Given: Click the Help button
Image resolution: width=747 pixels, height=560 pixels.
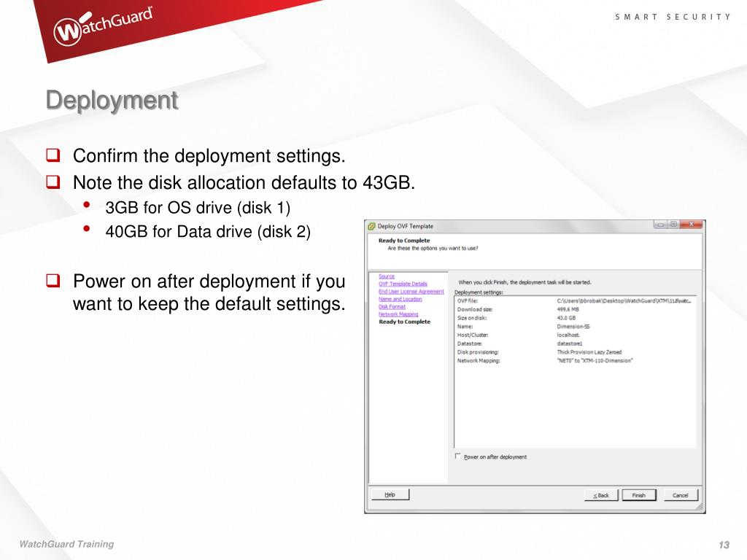Looking at the screenshot, I should [x=390, y=495].
